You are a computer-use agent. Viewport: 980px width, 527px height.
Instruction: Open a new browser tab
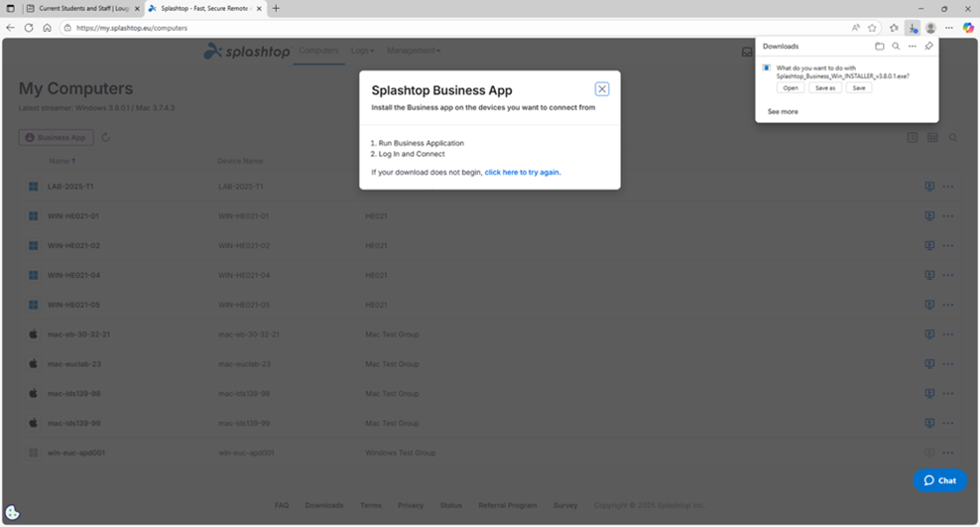coord(277,8)
